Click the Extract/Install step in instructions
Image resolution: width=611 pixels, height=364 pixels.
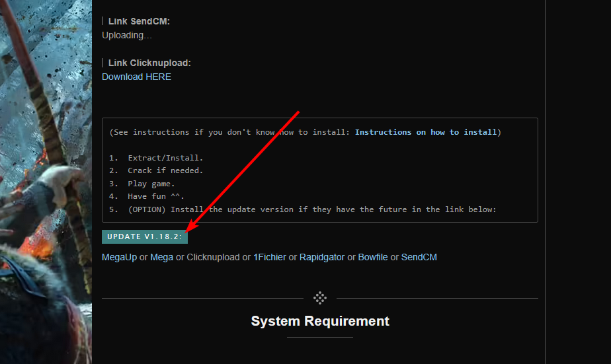point(165,158)
